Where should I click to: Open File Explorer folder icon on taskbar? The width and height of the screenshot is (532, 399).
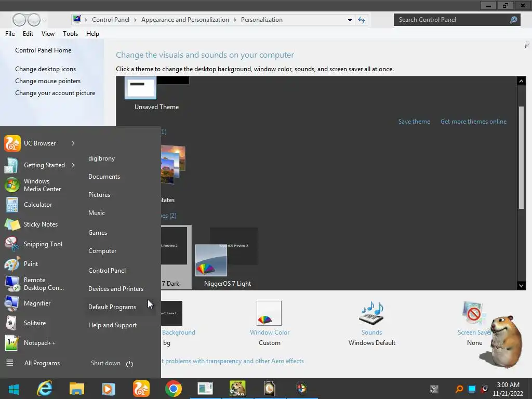point(77,389)
